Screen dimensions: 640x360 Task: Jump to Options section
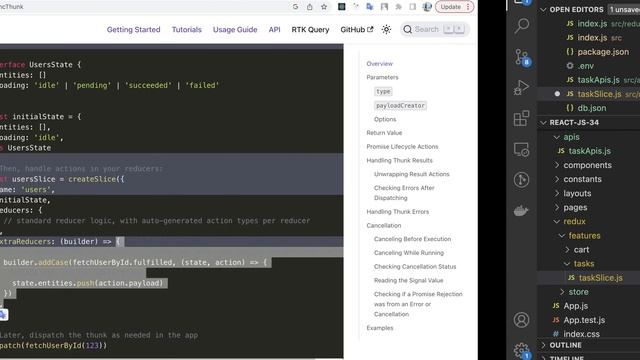[385, 119]
